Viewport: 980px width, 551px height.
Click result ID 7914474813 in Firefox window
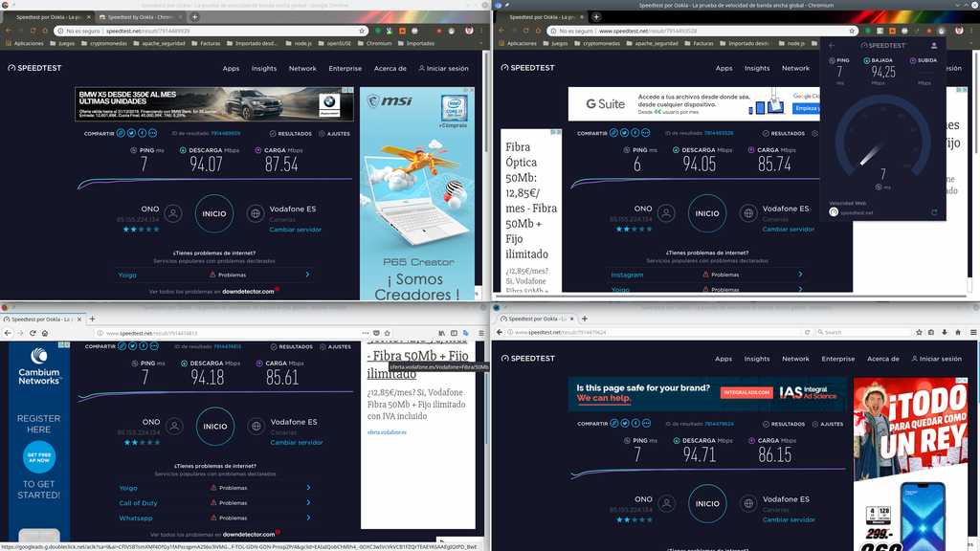coord(227,346)
